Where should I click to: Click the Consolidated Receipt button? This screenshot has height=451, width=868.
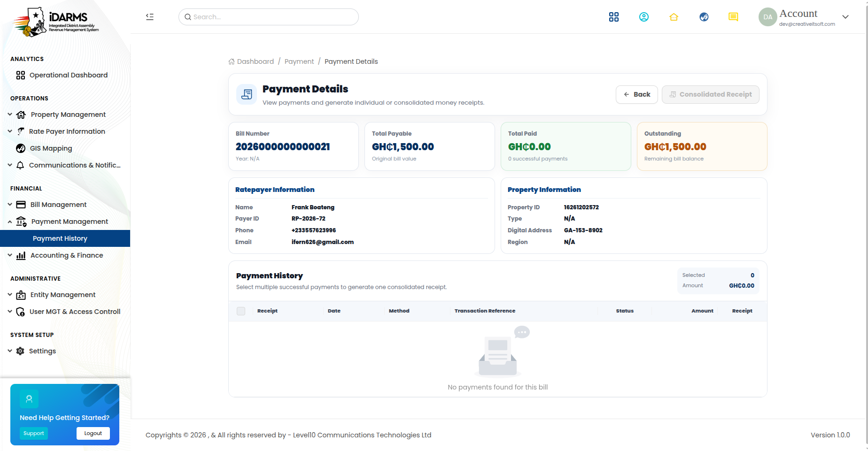tap(711, 94)
